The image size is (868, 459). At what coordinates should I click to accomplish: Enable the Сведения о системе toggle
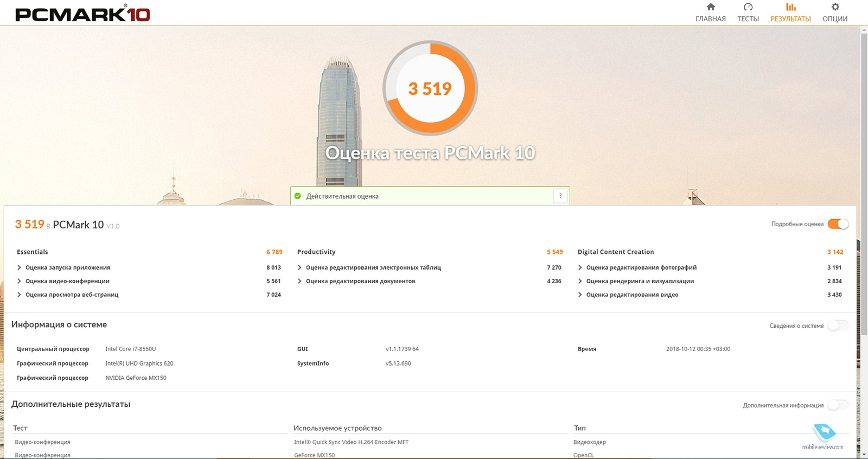click(x=838, y=326)
